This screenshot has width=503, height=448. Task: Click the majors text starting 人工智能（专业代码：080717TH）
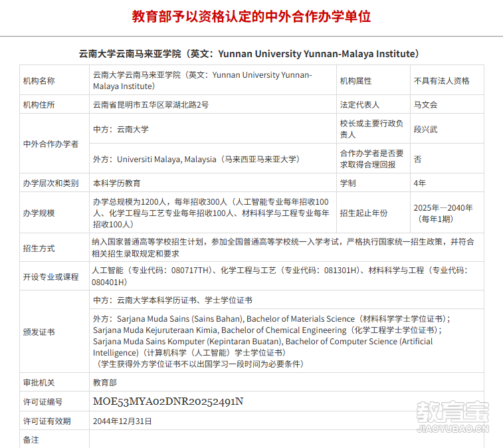(280, 276)
